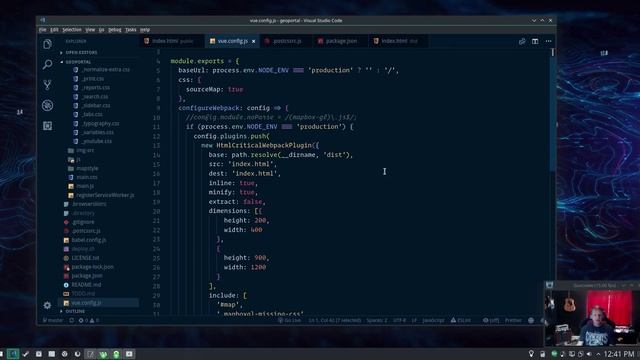Switch to the package.json tab
Screen dimensions: 640x360
coord(340,41)
